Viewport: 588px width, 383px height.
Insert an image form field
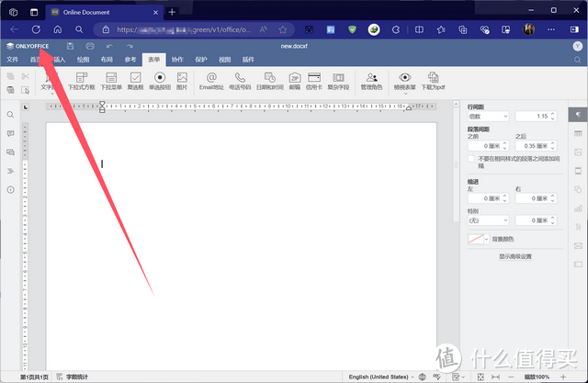(182, 81)
